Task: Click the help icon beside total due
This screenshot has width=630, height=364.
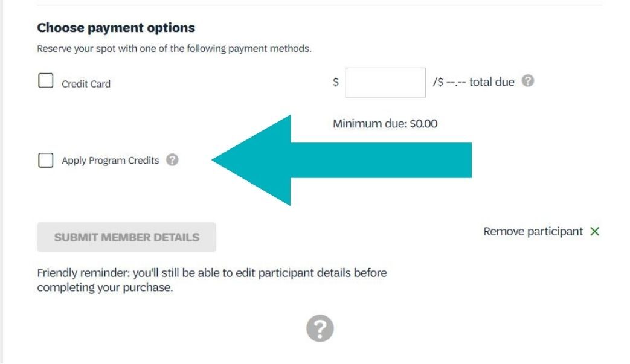Action: coord(527,81)
